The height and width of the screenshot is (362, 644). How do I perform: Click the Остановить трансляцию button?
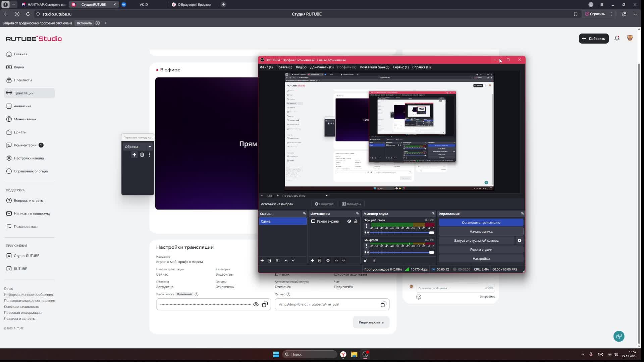point(481,223)
